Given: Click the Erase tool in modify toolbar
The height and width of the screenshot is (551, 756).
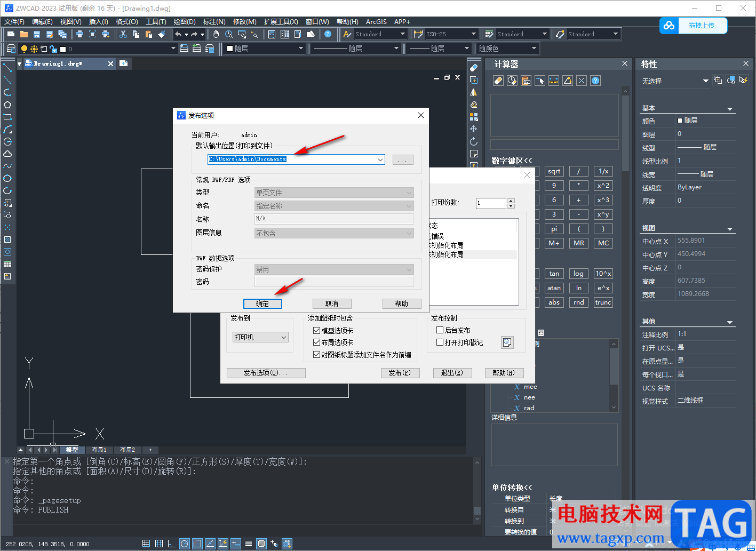Looking at the screenshot, I should point(474,68).
